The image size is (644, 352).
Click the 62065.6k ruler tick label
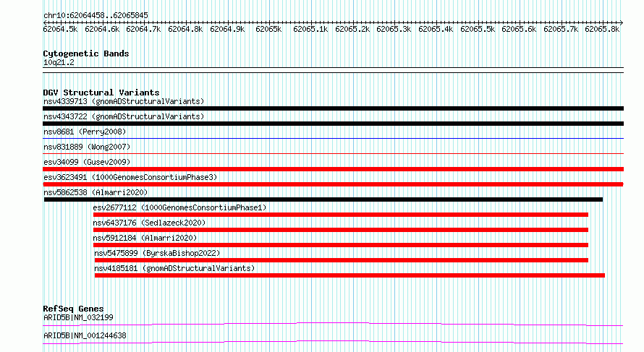pyautogui.click(x=519, y=29)
